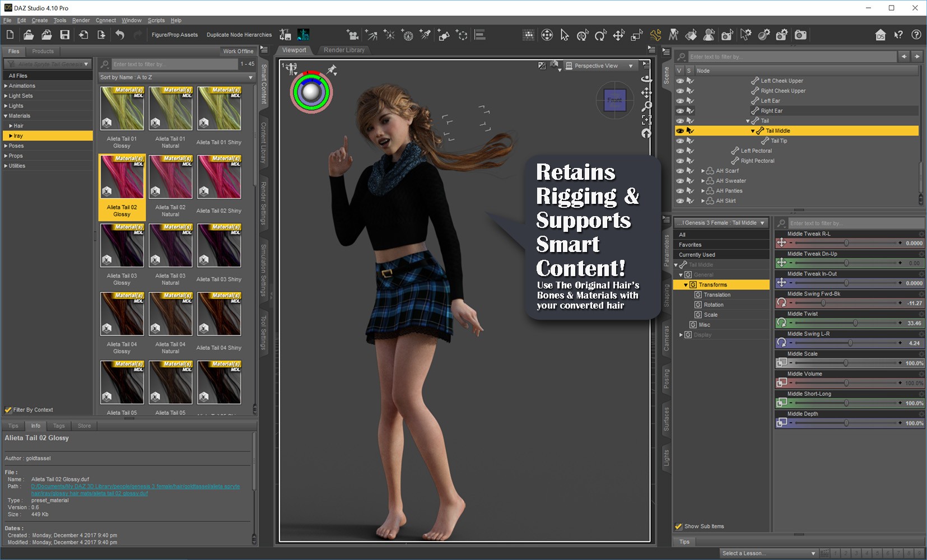927x560 pixels.
Task: Open the DAZ home DS icon
Action: 881,35
